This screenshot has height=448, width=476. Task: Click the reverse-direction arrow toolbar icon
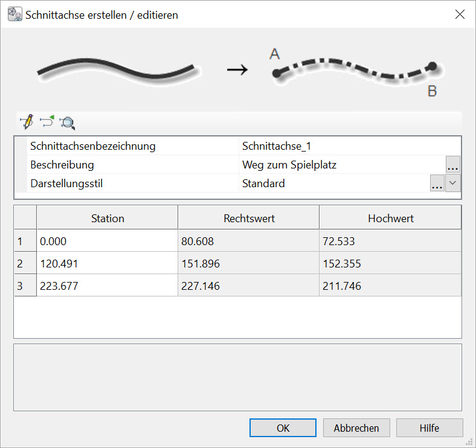(47, 122)
